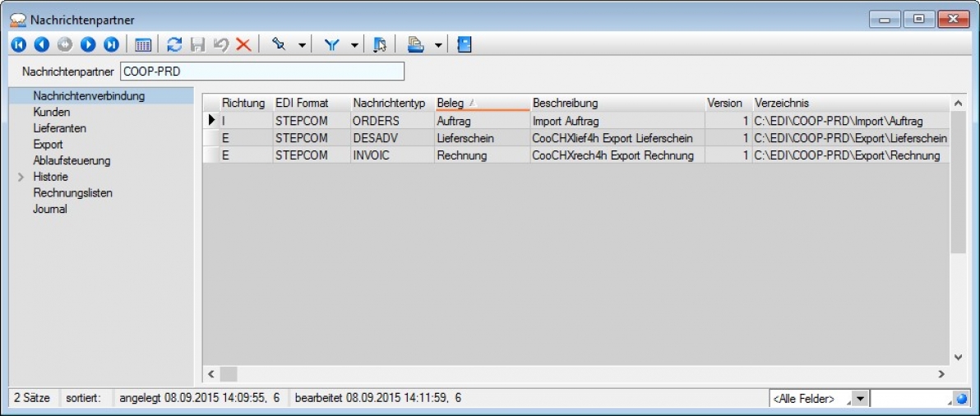980x416 pixels.
Task: Click the greyed-out search record icon
Action: click(x=65, y=45)
